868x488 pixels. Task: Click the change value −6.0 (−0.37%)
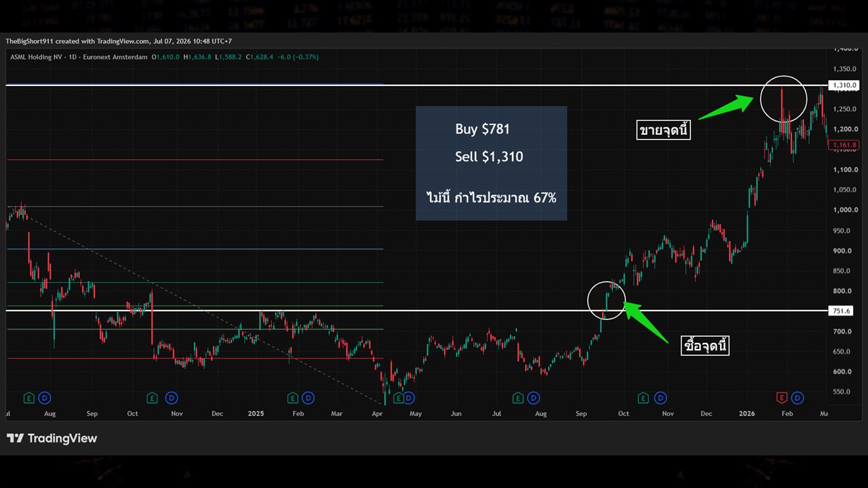298,57
